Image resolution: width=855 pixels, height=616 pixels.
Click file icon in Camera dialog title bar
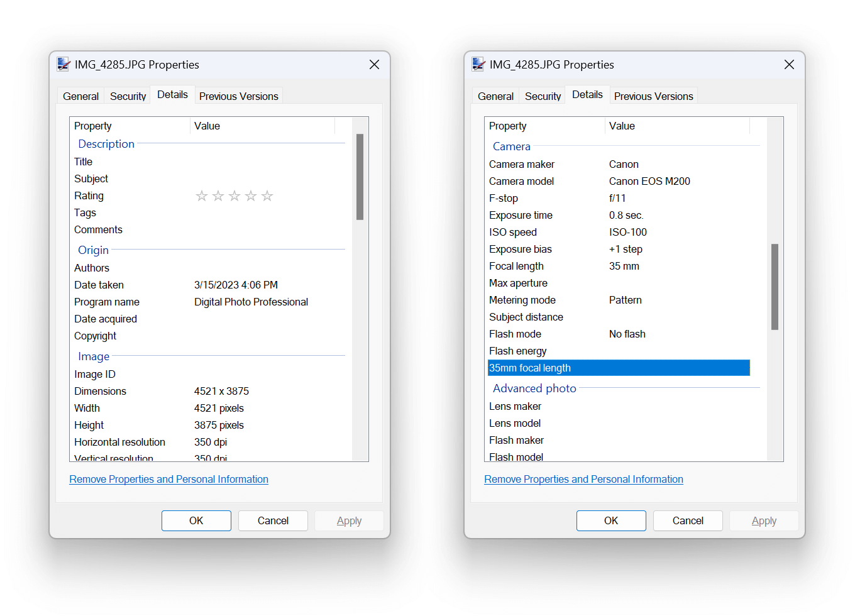pyautogui.click(x=478, y=64)
